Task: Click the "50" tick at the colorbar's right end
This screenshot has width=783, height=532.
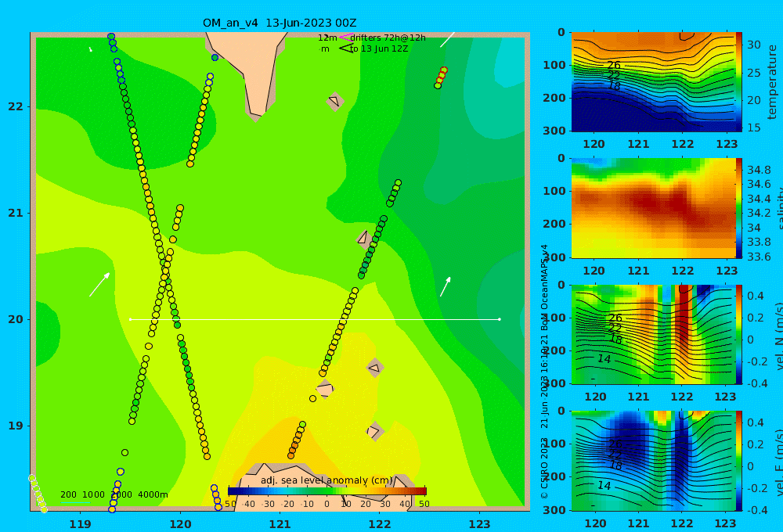Action: coord(424,504)
